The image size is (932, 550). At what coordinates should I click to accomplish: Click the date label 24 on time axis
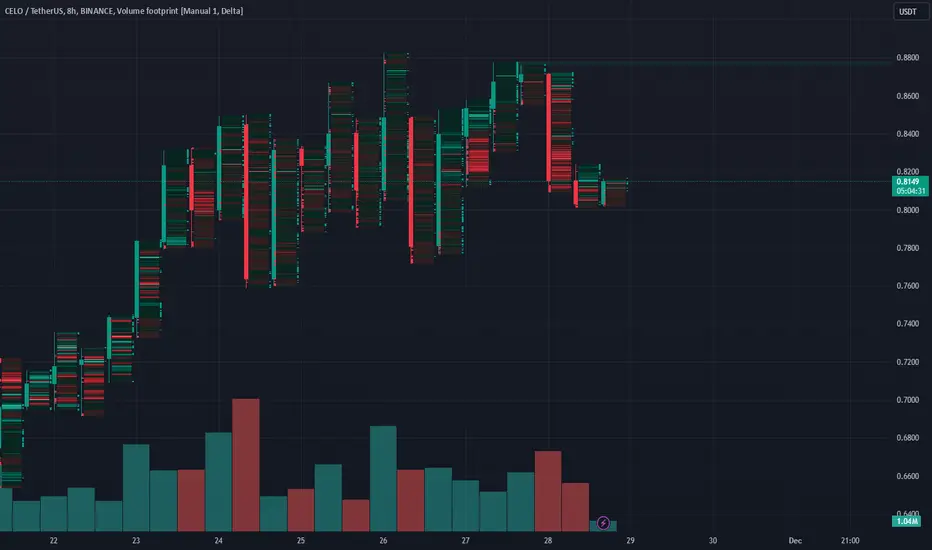click(x=219, y=540)
